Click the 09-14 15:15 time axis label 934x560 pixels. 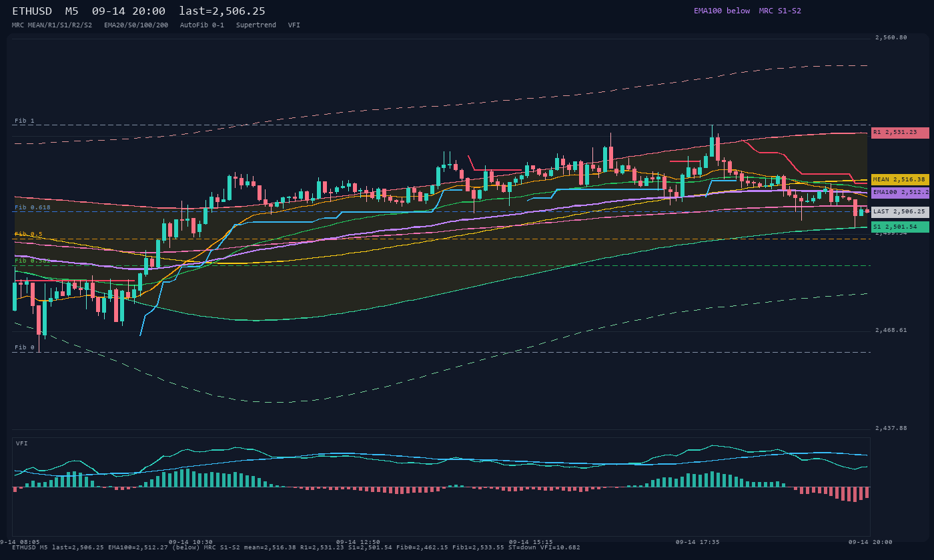(531, 542)
